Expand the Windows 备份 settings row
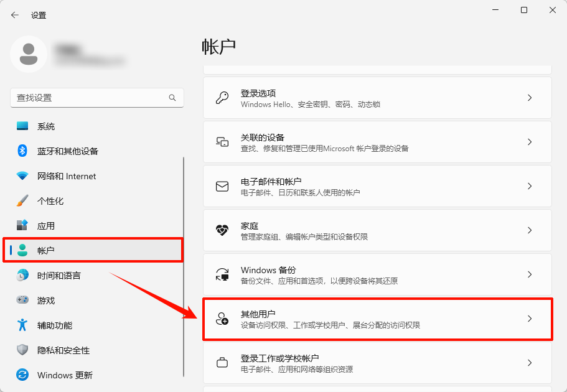The width and height of the screenshot is (567, 392). pyautogui.click(x=377, y=274)
